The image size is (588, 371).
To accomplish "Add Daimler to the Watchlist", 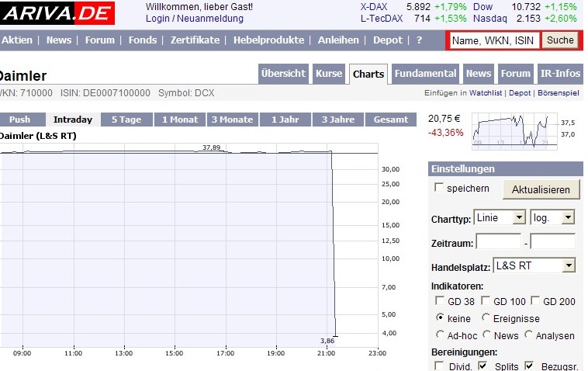I will pos(486,93).
